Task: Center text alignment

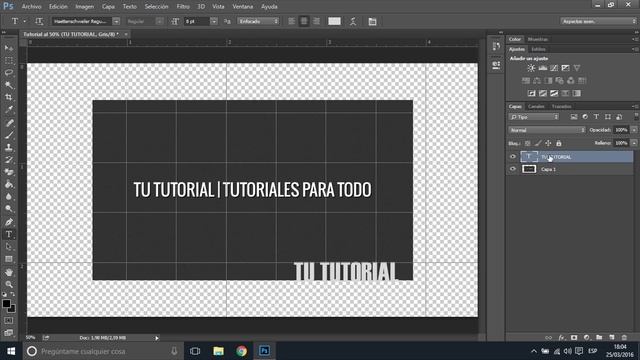Action: coord(304,21)
